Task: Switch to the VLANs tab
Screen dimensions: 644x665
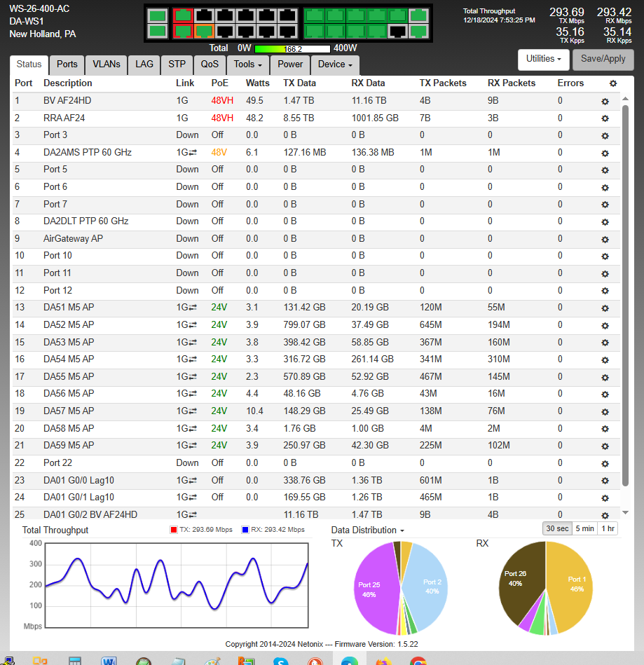Action: click(107, 64)
